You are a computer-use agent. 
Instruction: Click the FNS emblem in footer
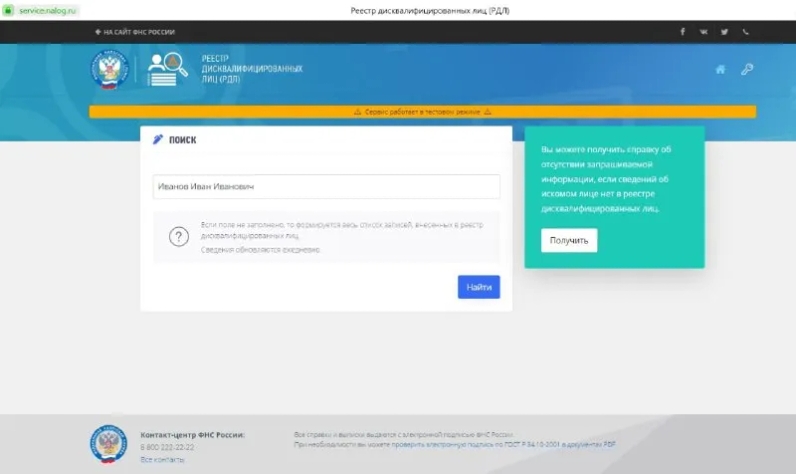[109, 443]
